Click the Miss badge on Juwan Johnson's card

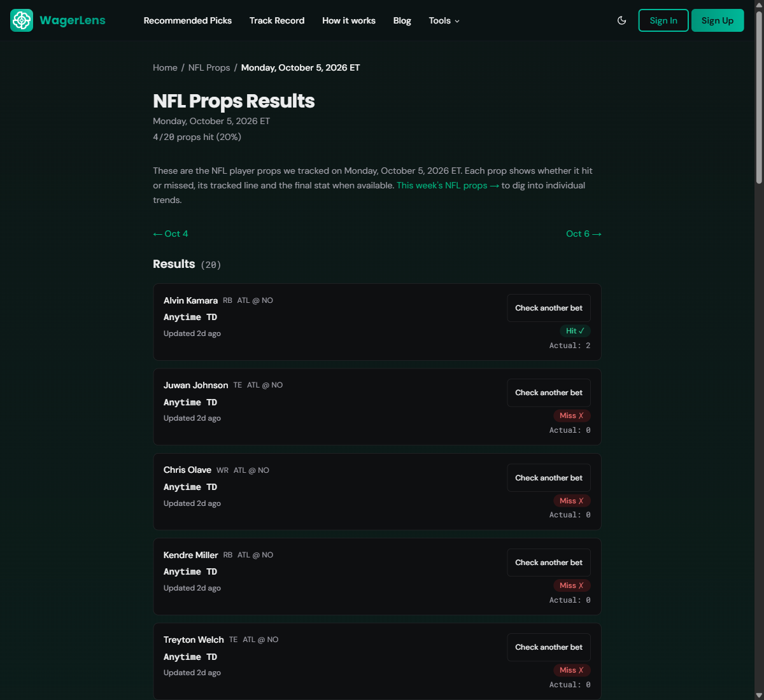coord(572,416)
